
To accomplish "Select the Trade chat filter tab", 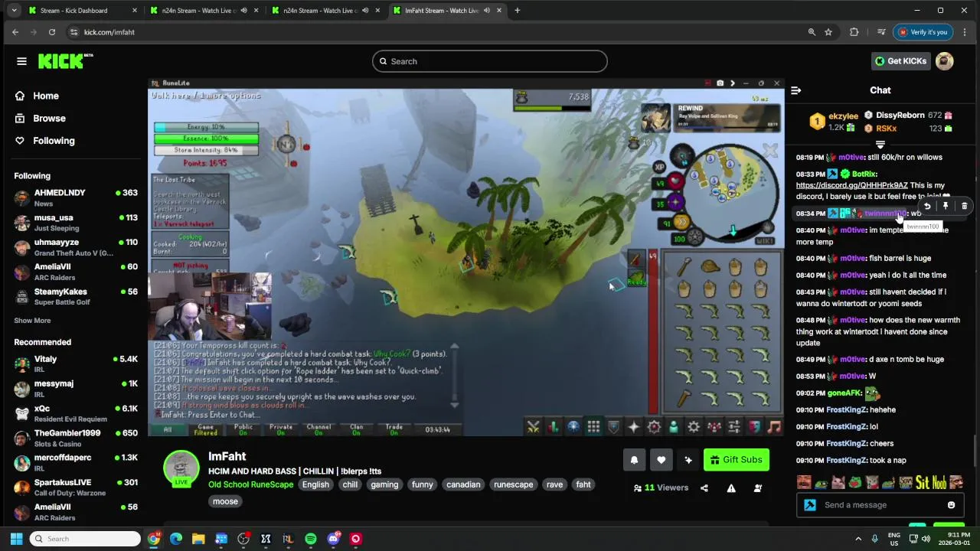I will (x=394, y=429).
